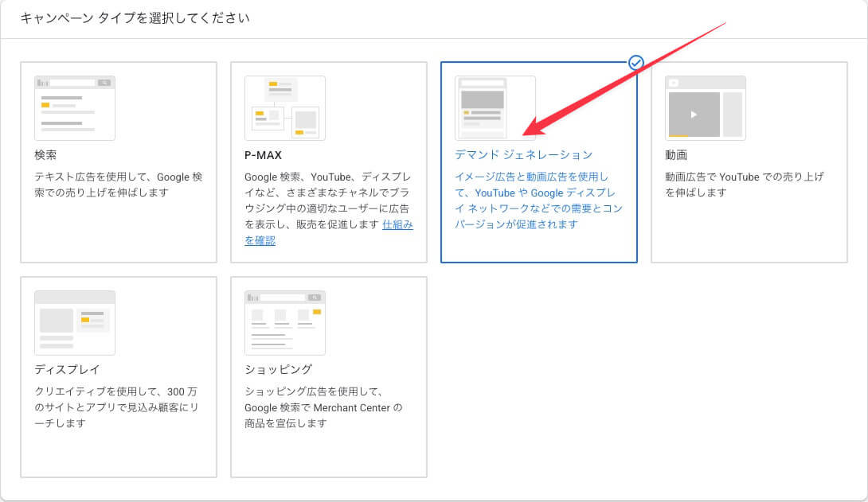Image resolution: width=868 pixels, height=502 pixels.
Task: Click the 検索 campaign illustration icon
Action: point(75,108)
